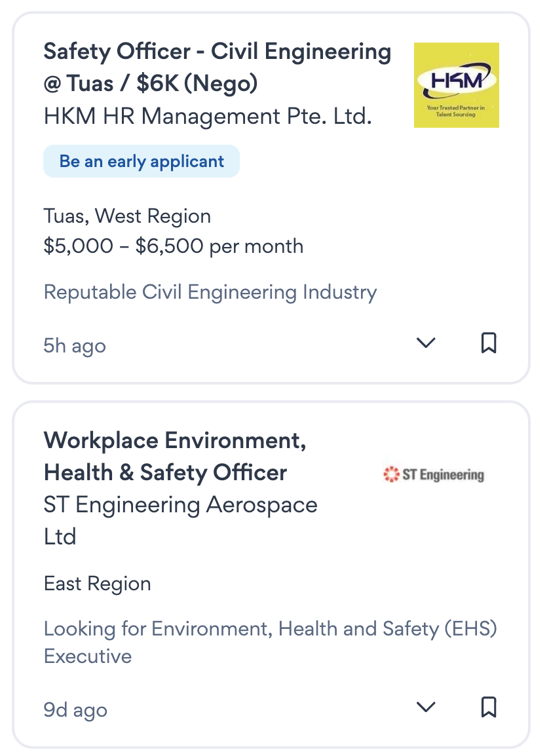The image size is (549, 756).
Task: Expand the HKM Safety Officer job details
Action: (426, 343)
